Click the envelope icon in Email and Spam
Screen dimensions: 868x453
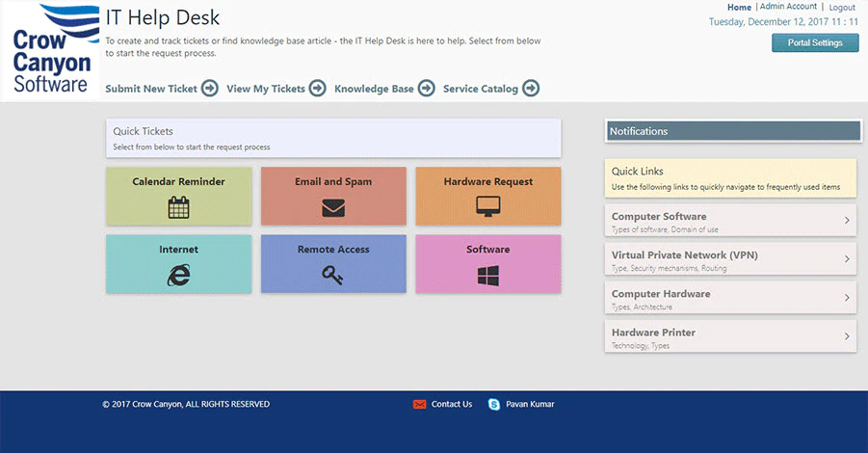(333, 208)
